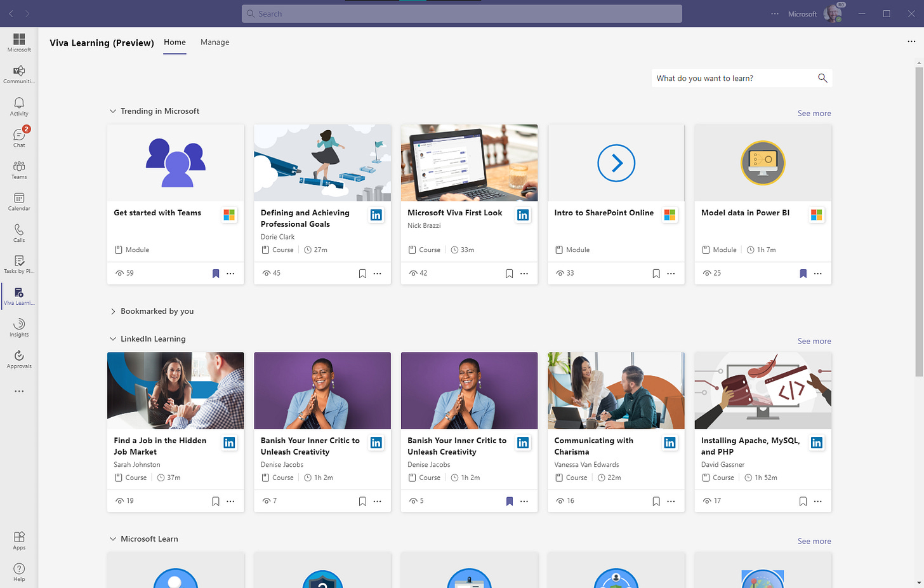See more Trending in Microsoft content
Screen dimensions: 924x588
(814, 113)
